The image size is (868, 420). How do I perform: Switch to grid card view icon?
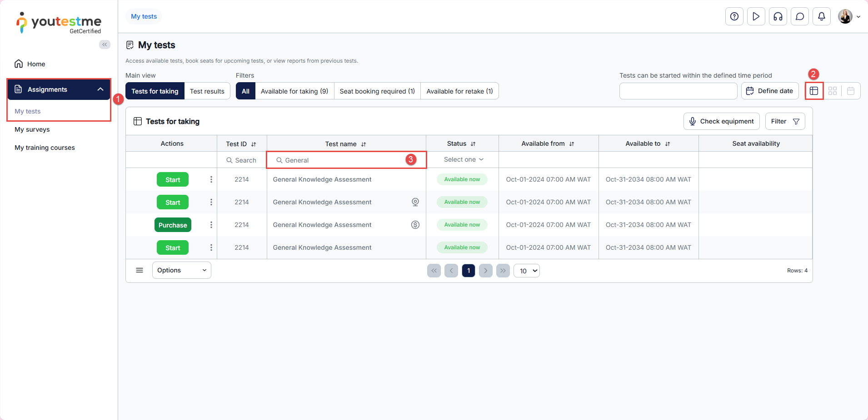pos(832,91)
